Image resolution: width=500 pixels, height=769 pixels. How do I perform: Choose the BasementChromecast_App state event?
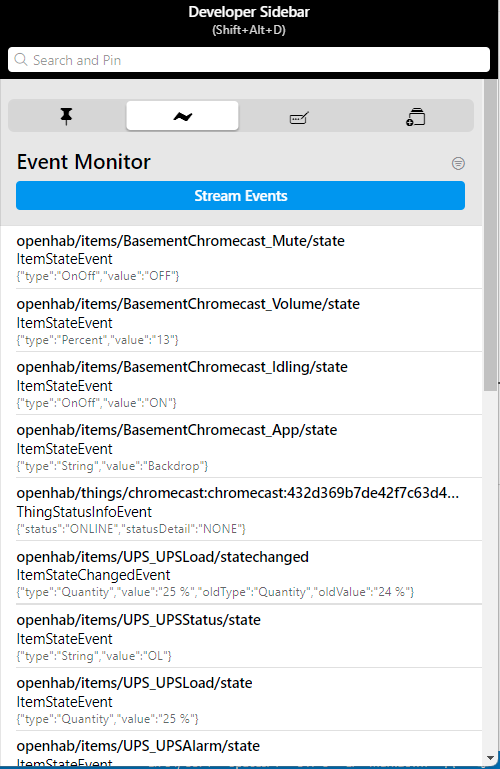click(241, 447)
